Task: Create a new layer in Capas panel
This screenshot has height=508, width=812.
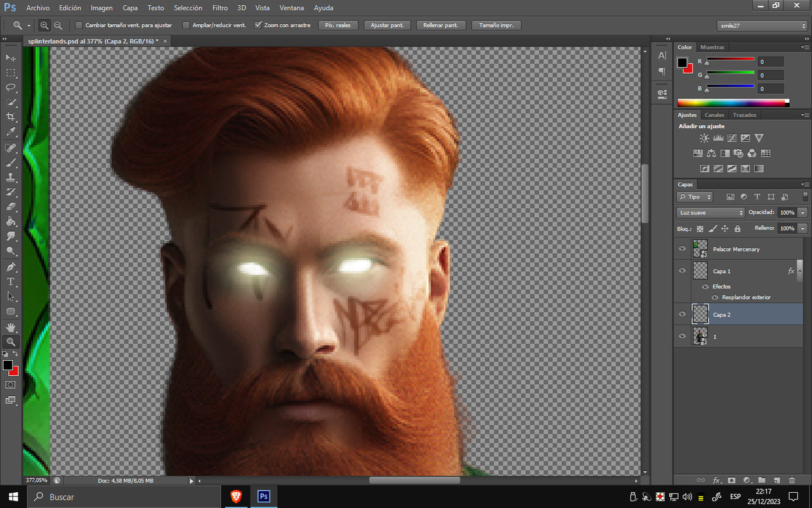Action: click(777, 481)
